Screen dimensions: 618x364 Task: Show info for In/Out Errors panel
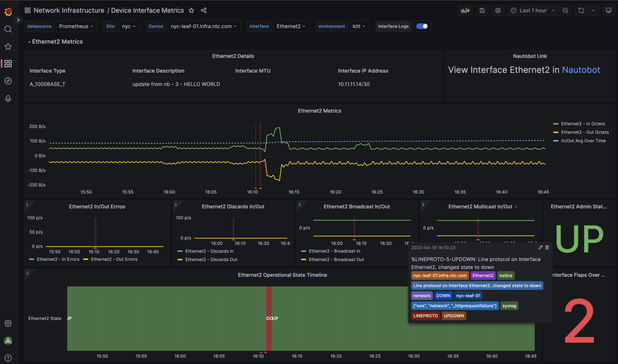[27, 205]
